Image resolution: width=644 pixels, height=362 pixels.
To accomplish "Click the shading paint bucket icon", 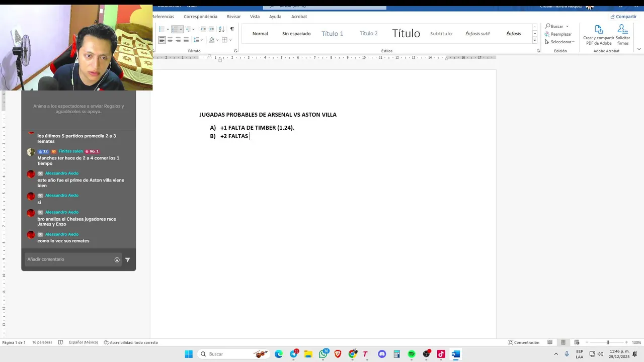I will [212, 40].
